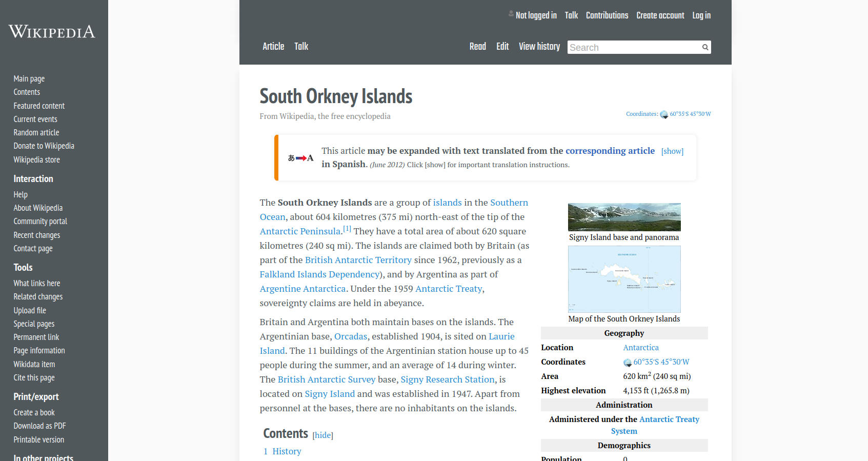The image size is (868, 461).
Task: Click the globe icon in infobox Coordinates row
Action: pos(627,363)
